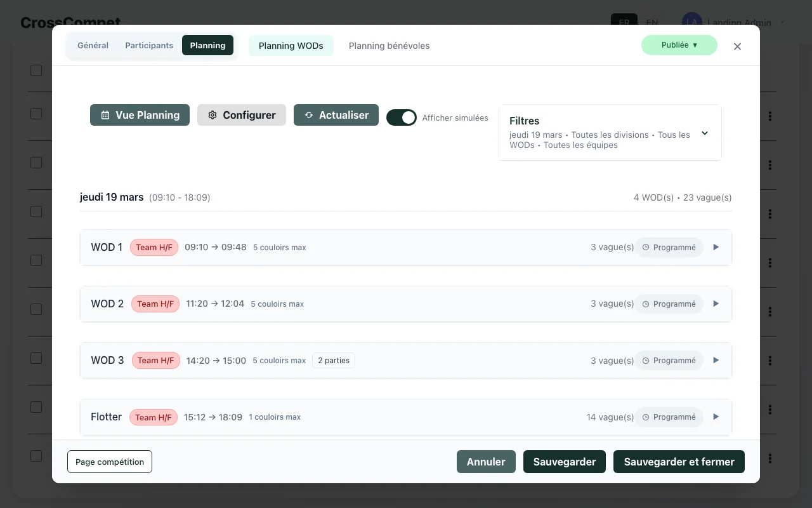Screen dimensions: 812x508
Task: Expand WOD 1 using its arrow
Action: coord(716,247)
